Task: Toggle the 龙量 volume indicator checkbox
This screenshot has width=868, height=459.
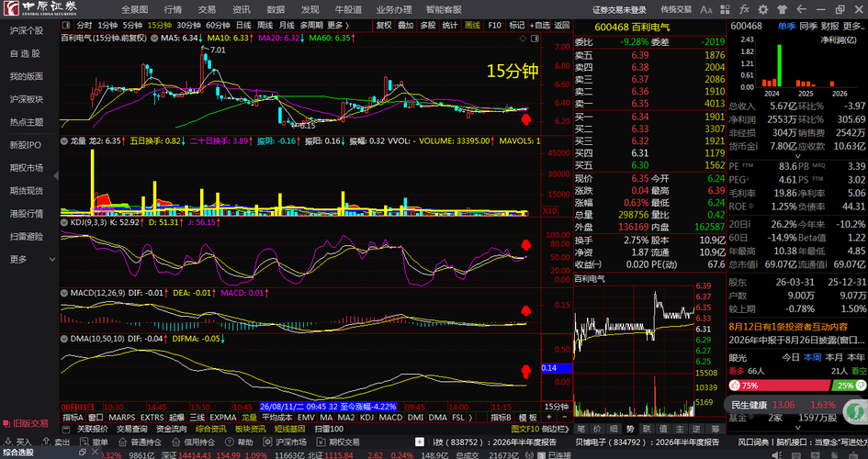Action: pos(65,140)
